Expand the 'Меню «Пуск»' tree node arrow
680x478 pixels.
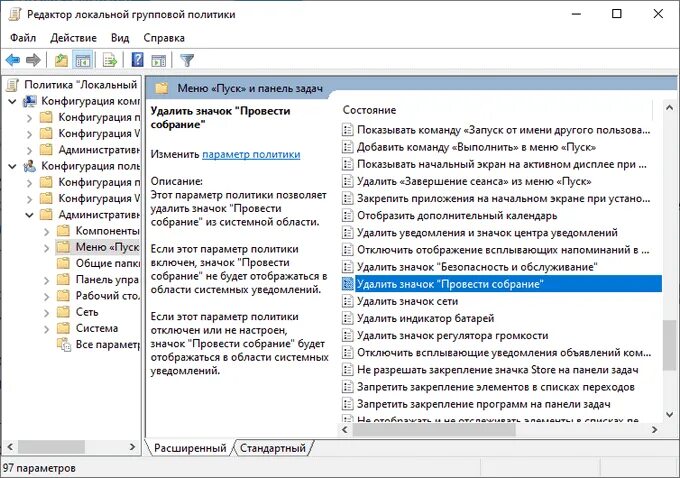[x=46, y=248]
